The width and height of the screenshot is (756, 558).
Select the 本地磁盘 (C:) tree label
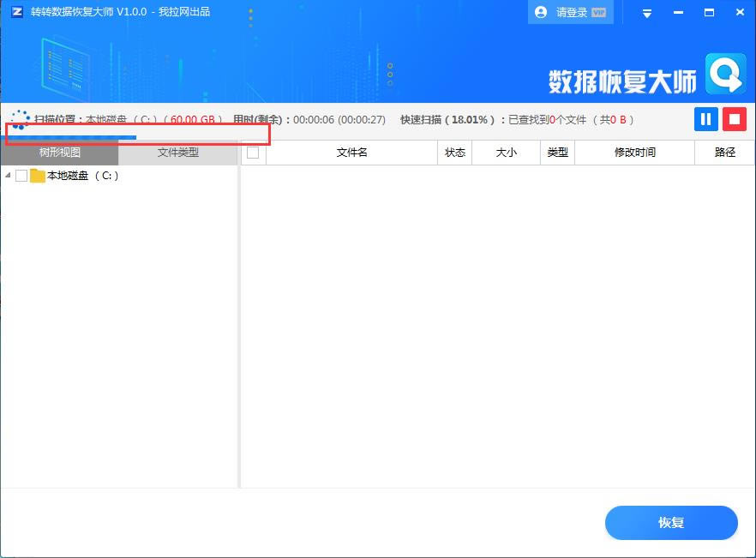[82, 176]
